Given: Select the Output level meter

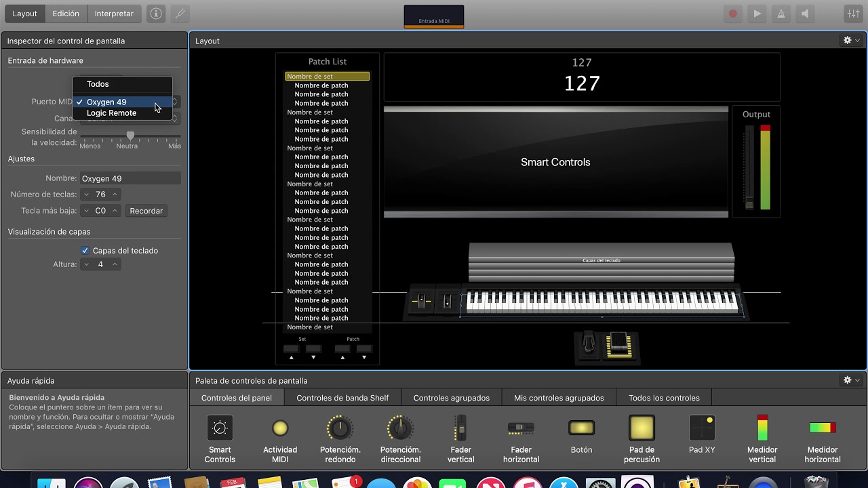Looking at the screenshot, I should (765, 167).
